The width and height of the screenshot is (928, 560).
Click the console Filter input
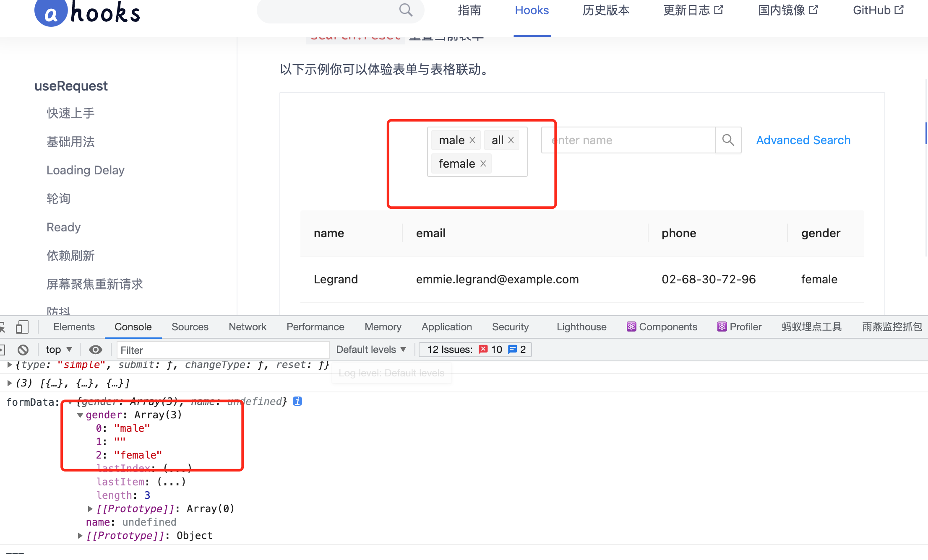(x=223, y=350)
